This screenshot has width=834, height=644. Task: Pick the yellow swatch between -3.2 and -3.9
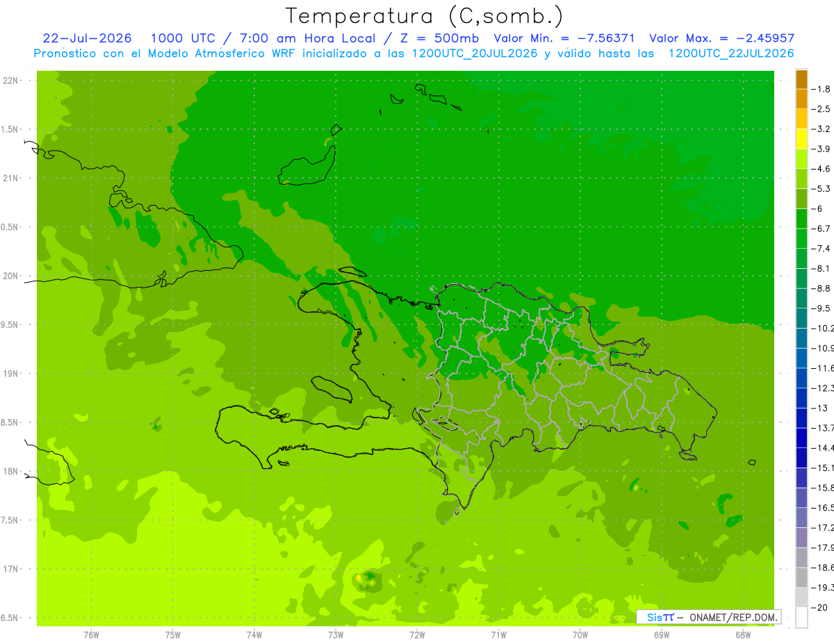click(801, 139)
